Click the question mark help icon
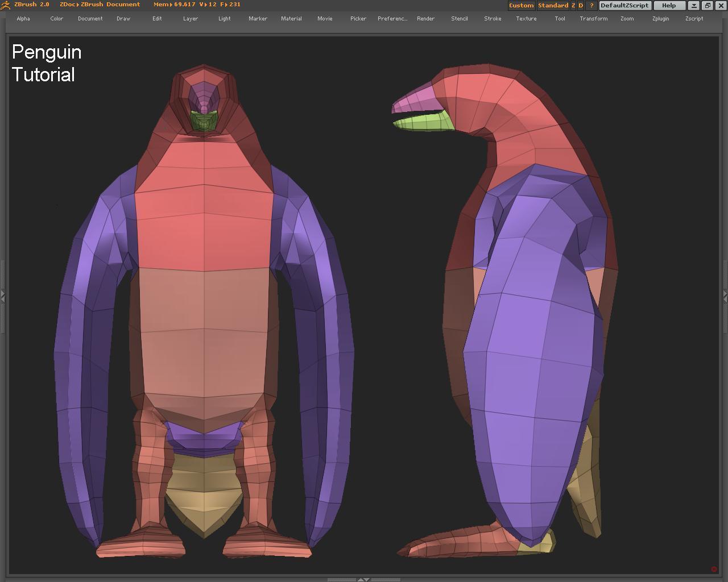The width and height of the screenshot is (728, 582). pyautogui.click(x=591, y=6)
